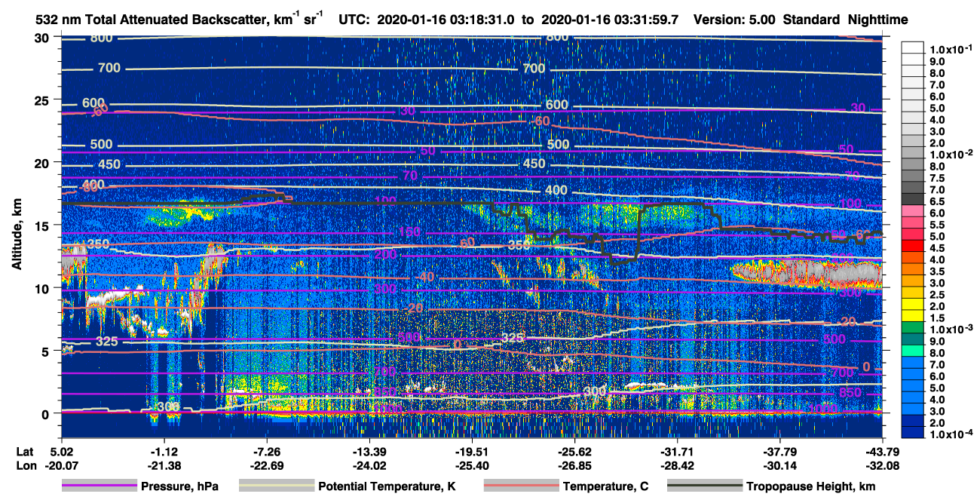Click the latitude value 5.02

[61, 451]
